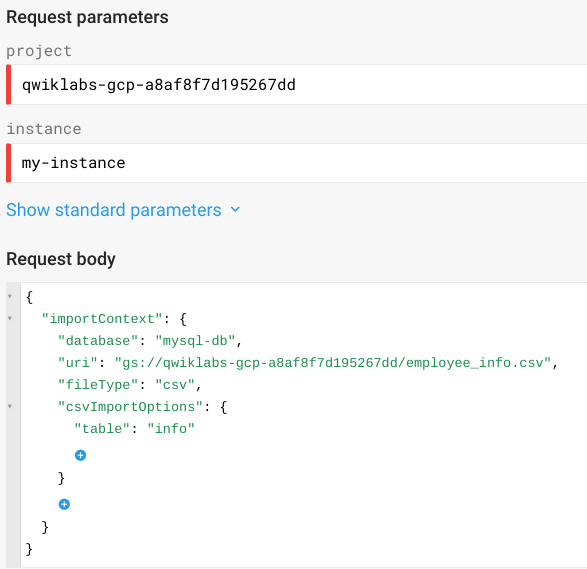Image resolution: width=587 pixels, height=569 pixels.
Task: Select the "uri" key in the editor
Action: coord(78,363)
